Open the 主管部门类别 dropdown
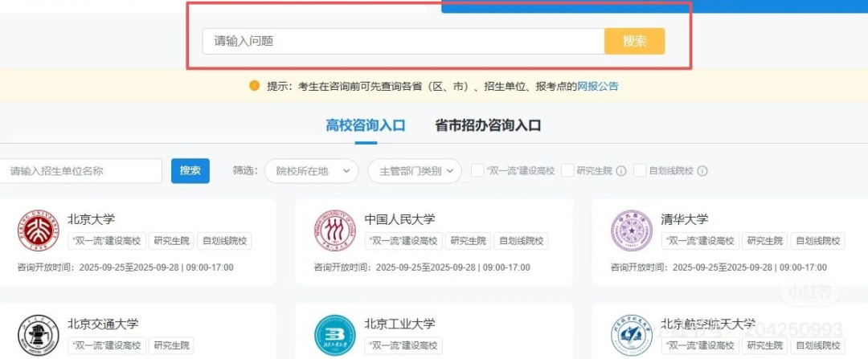 pos(415,171)
